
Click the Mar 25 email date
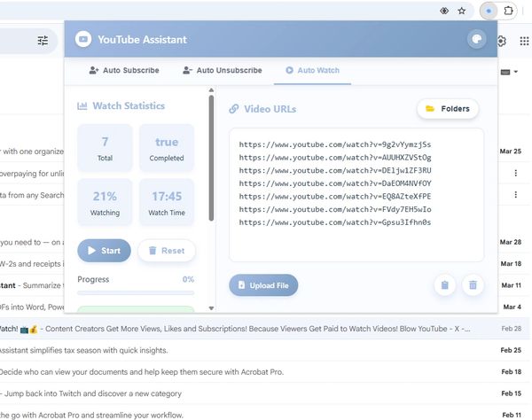tap(511, 152)
